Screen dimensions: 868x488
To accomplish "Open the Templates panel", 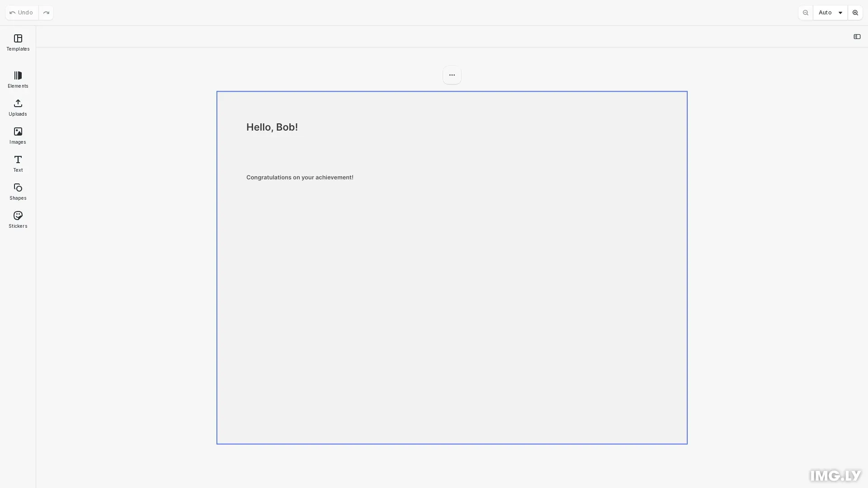I will click(17, 43).
